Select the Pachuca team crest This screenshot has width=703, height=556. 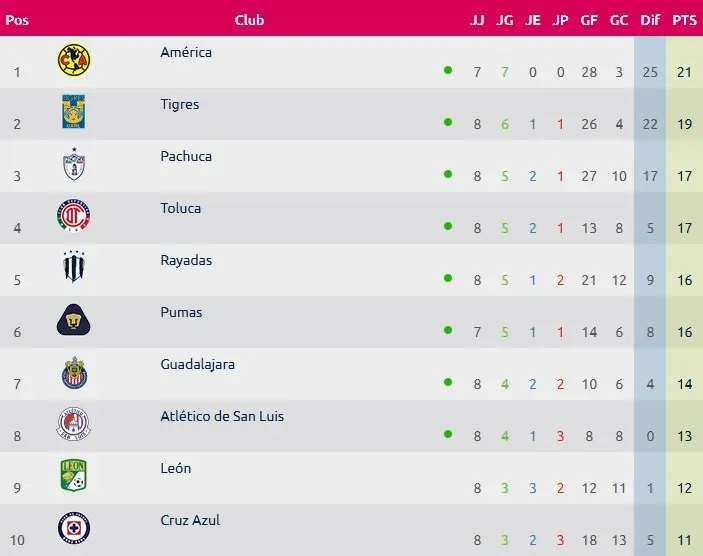(74, 164)
